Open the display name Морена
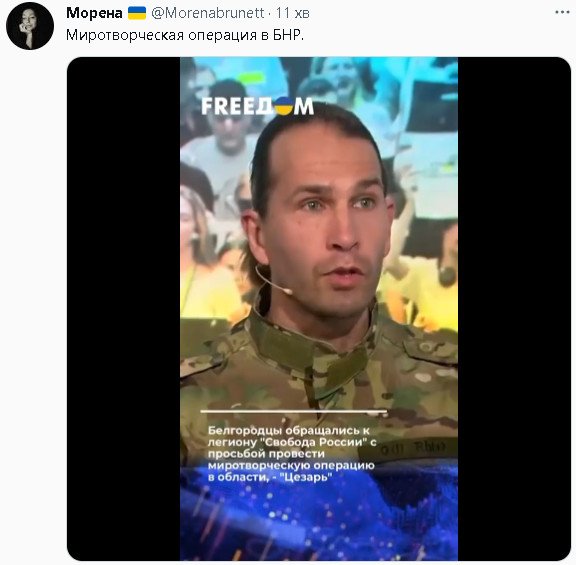Image resolution: width=576 pixels, height=565 pixels. coord(94,13)
